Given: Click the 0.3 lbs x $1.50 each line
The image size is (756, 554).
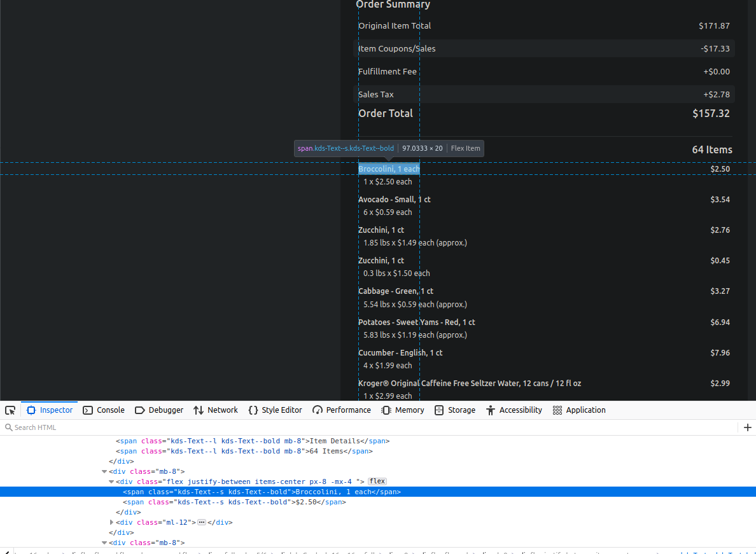Looking at the screenshot, I should tap(396, 274).
